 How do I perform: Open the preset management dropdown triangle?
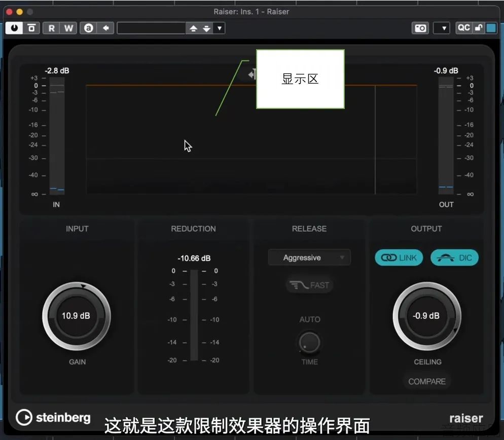click(x=220, y=28)
